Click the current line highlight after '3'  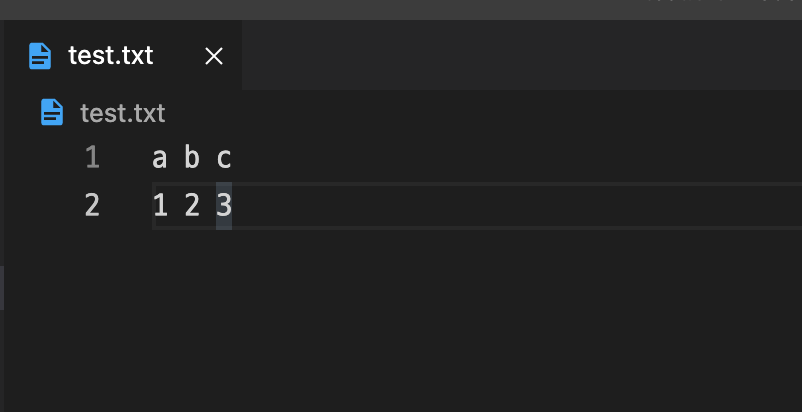click(x=500, y=206)
